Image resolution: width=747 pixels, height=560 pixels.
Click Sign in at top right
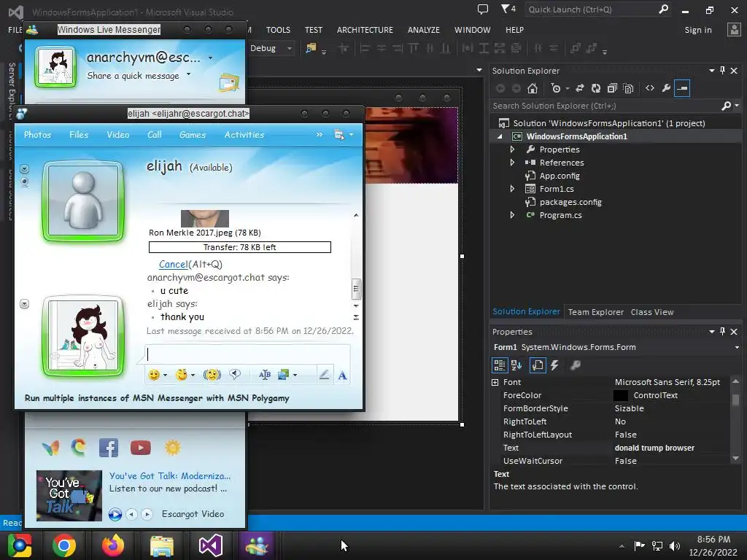698,30
